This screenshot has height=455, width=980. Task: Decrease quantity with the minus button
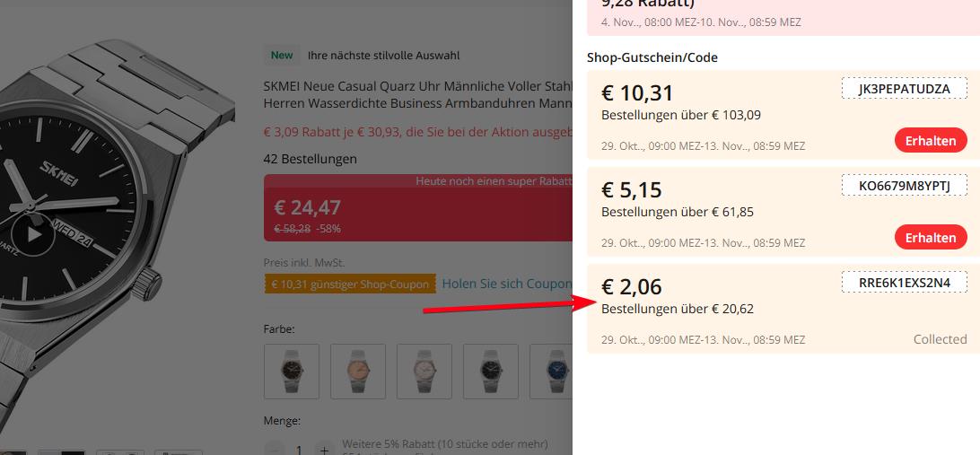276,449
